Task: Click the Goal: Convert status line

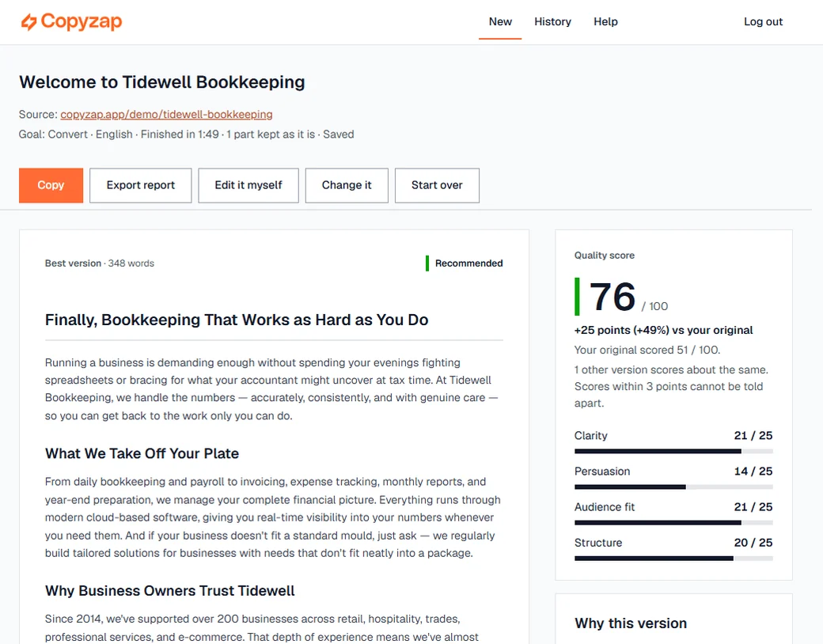Action: coord(186,134)
